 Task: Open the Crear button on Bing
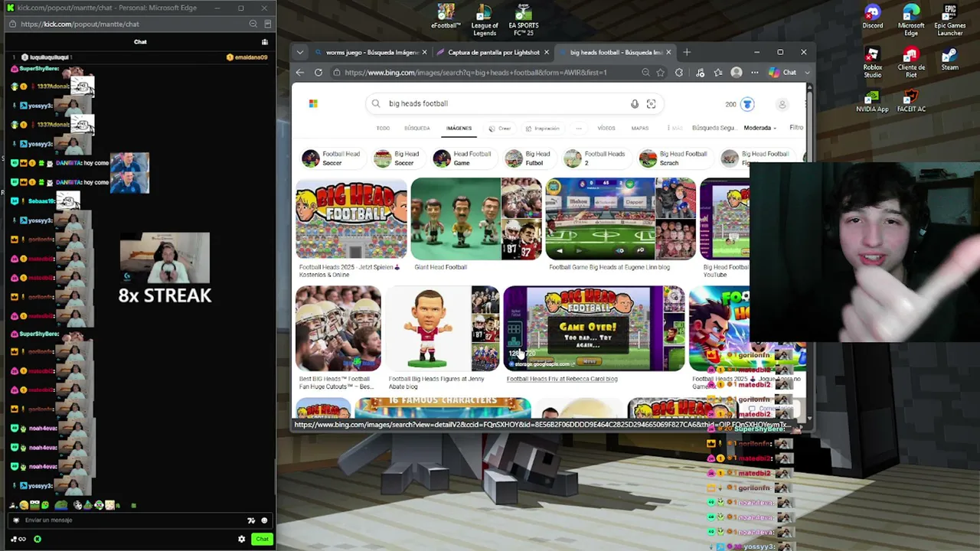500,129
